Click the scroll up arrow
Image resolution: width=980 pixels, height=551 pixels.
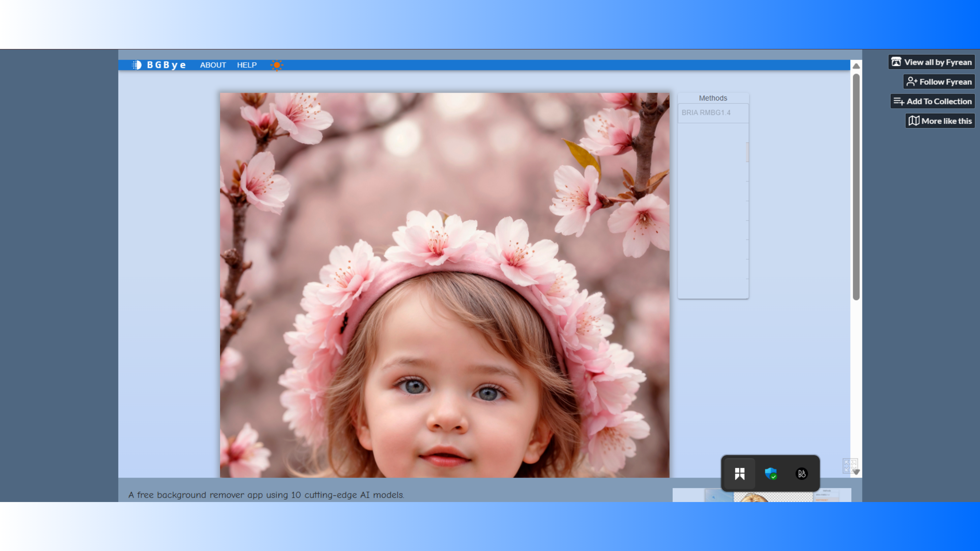[856, 66]
